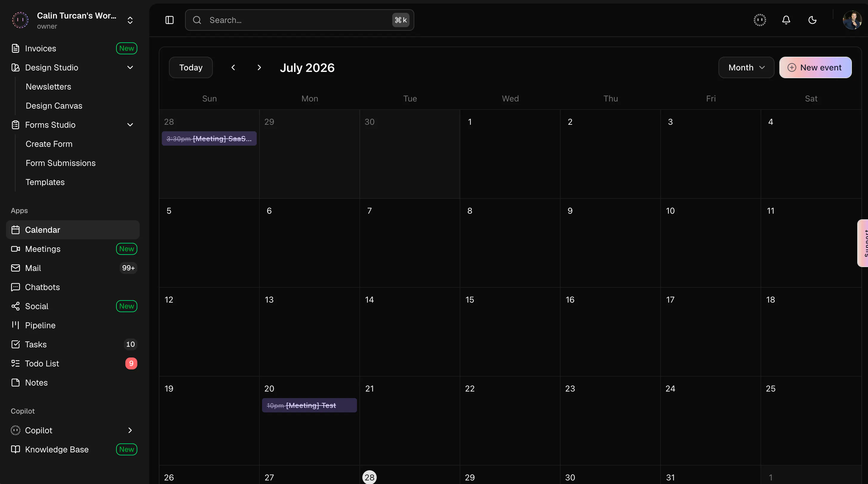Click the Calin Turcan's workspace name
This screenshot has height=484, width=868.
click(x=76, y=16)
